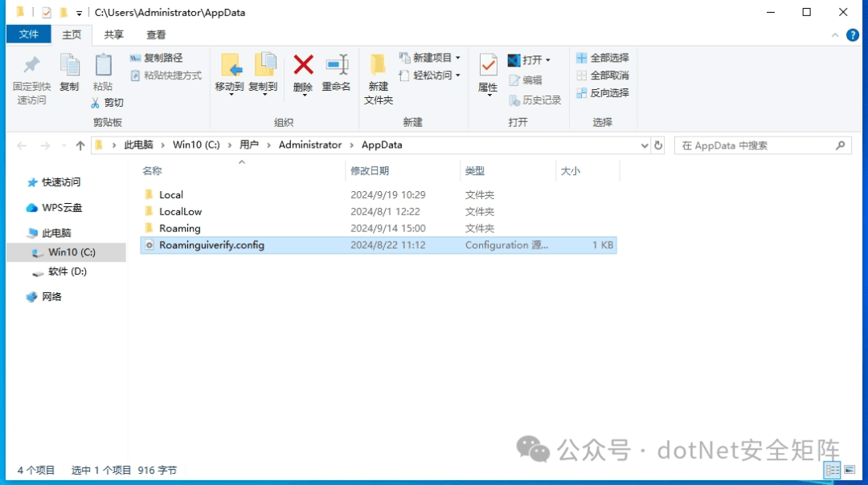Switch to the View (查看) tab

pos(156,35)
